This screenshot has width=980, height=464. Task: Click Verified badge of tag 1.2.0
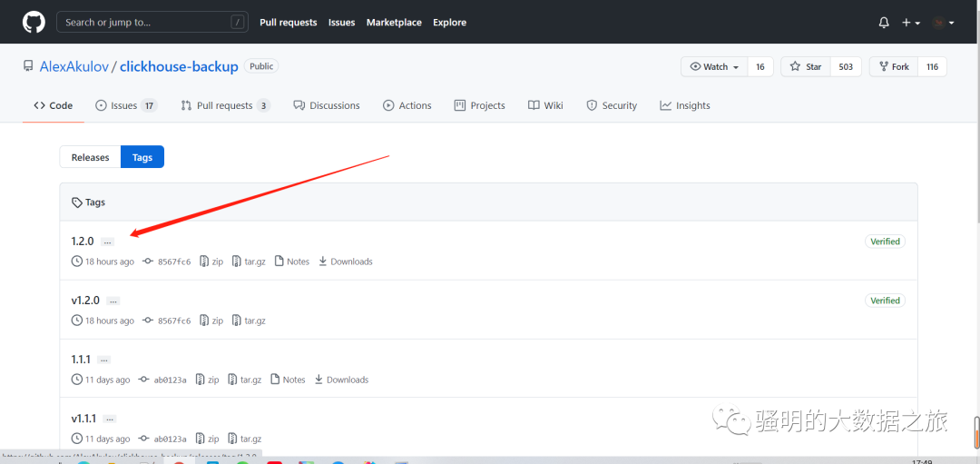pyautogui.click(x=885, y=242)
